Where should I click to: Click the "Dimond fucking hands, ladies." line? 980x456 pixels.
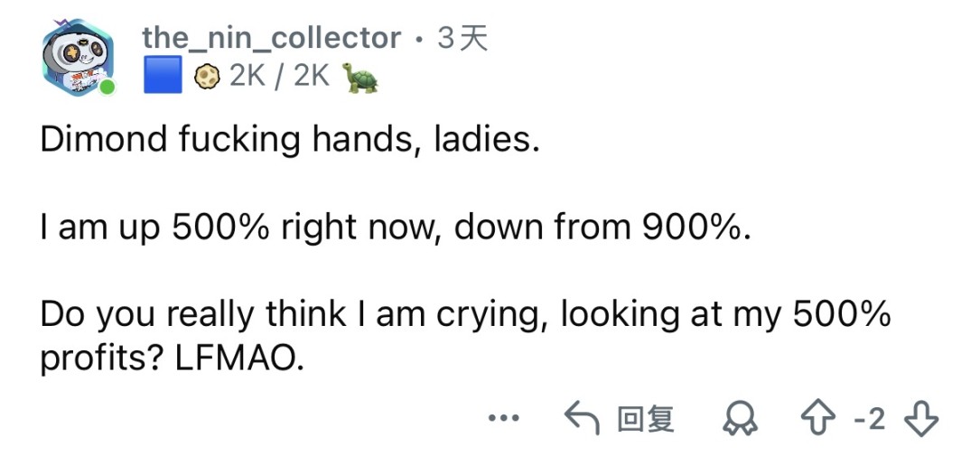click(289, 140)
